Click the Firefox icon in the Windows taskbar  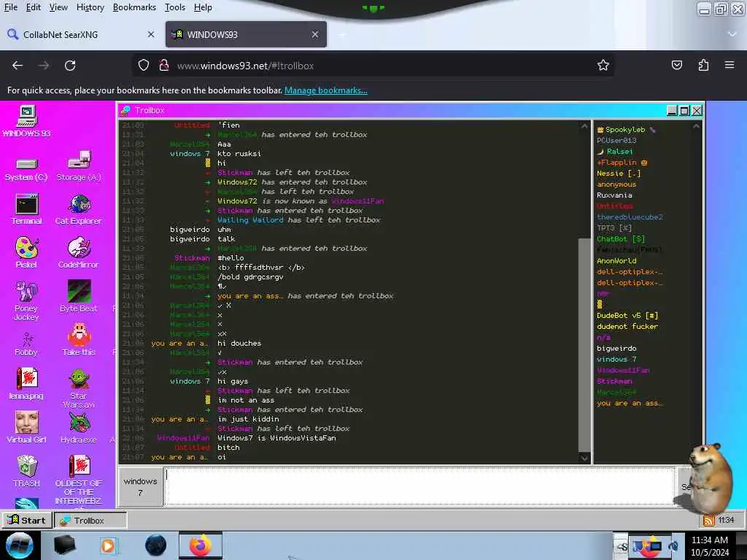coord(201,545)
